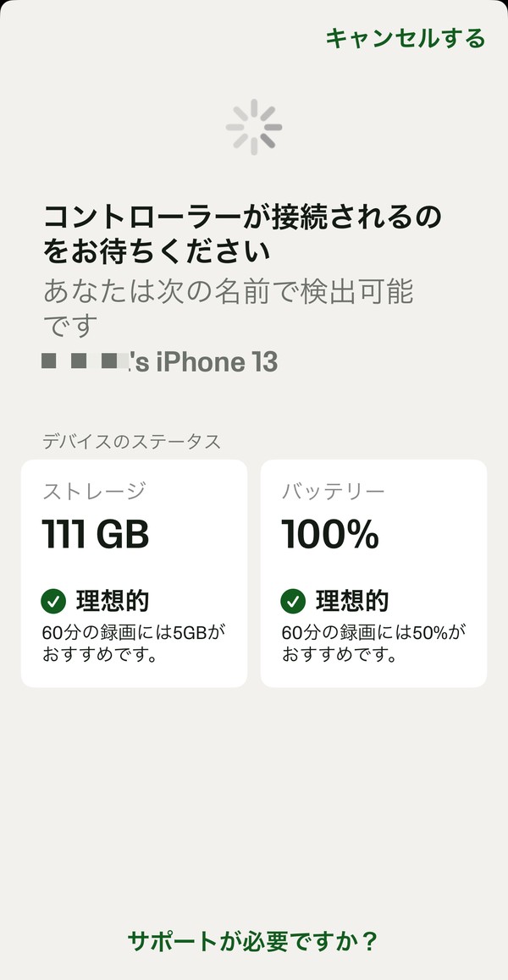
Task: Tap the デバイスのステータス section label
Action: click(131, 441)
